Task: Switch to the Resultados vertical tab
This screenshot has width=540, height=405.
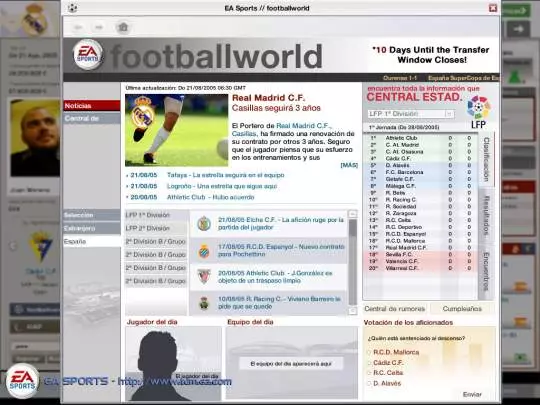Action: [486, 216]
